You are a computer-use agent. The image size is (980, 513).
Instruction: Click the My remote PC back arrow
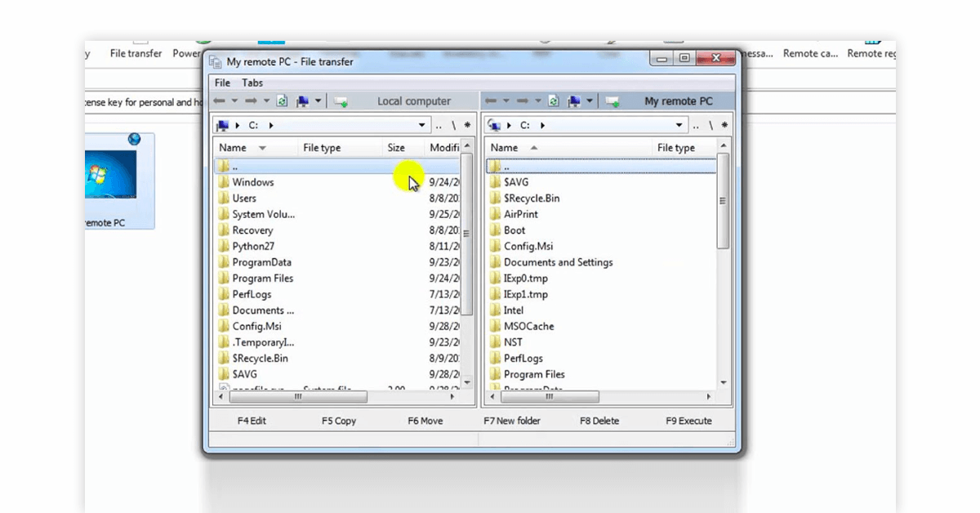pos(491,101)
